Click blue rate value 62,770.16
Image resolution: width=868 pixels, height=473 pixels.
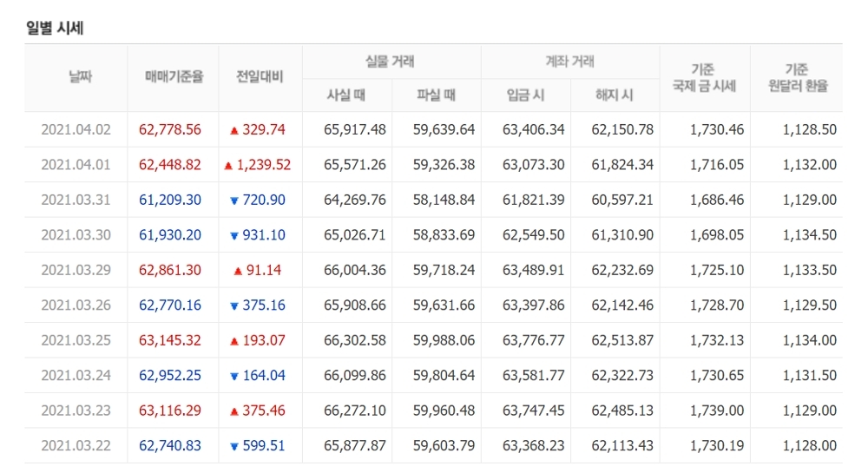(170, 305)
